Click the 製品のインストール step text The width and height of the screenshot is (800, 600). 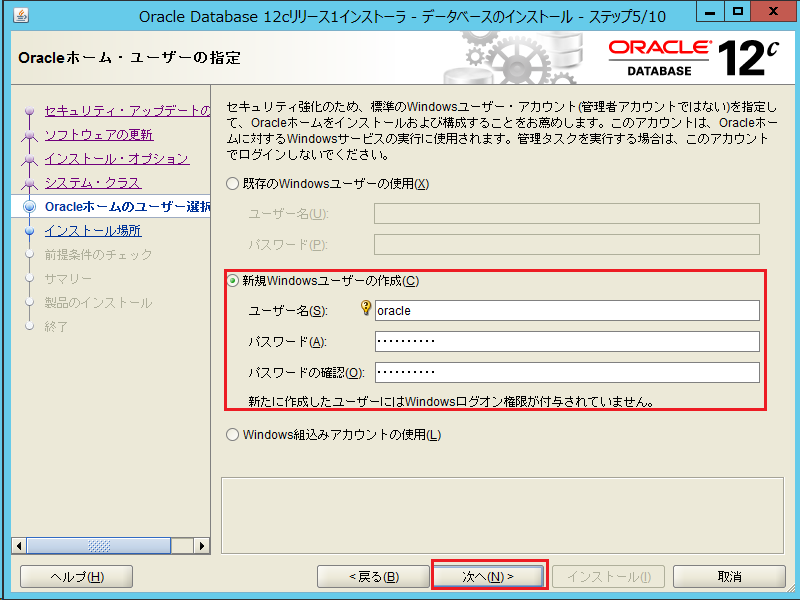[x=98, y=303]
